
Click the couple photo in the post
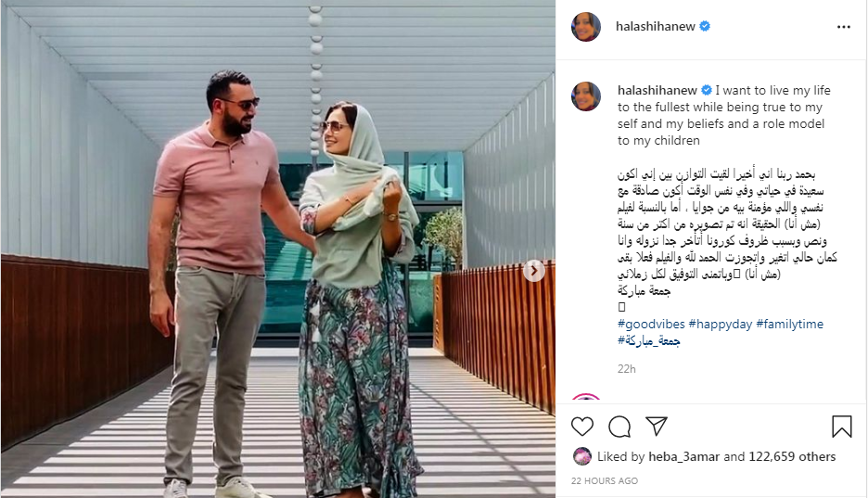tap(278, 249)
